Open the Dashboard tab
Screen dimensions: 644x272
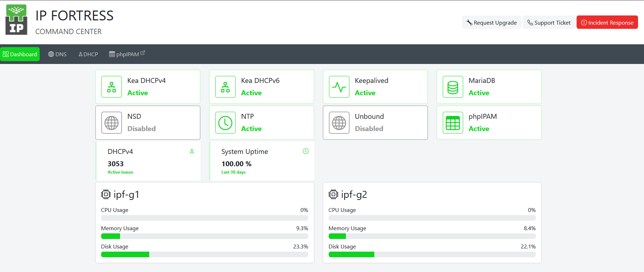(20, 54)
